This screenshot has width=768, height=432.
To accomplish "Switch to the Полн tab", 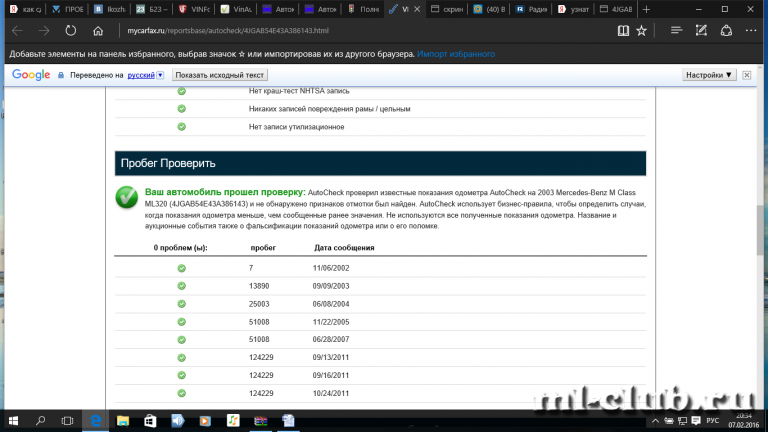I will point(363,9).
